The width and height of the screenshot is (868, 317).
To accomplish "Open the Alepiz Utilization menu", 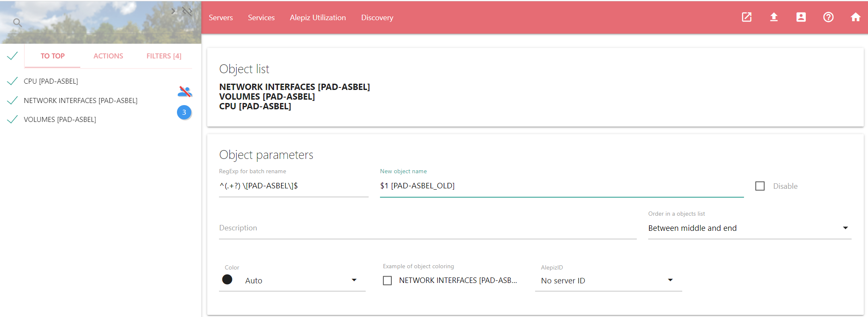I will click(318, 18).
